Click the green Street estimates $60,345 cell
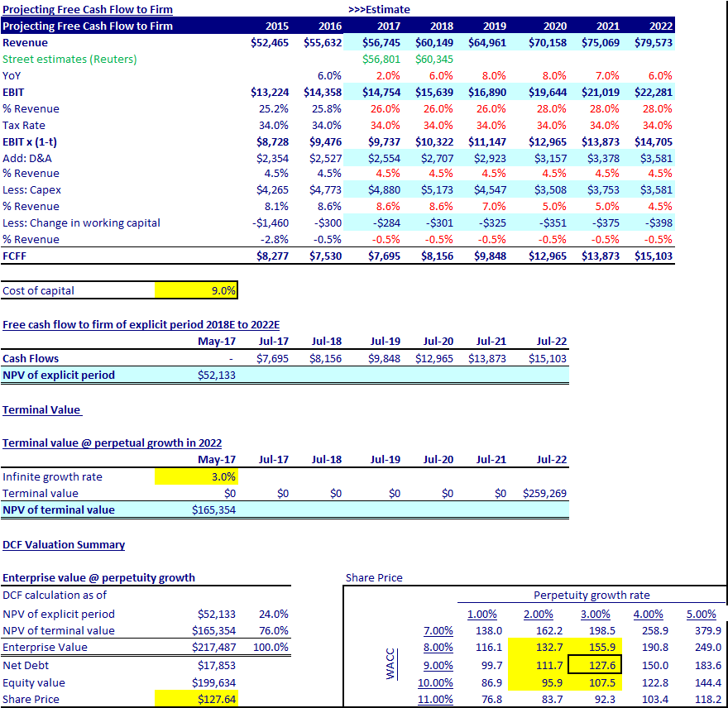 (x=433, y=59)
